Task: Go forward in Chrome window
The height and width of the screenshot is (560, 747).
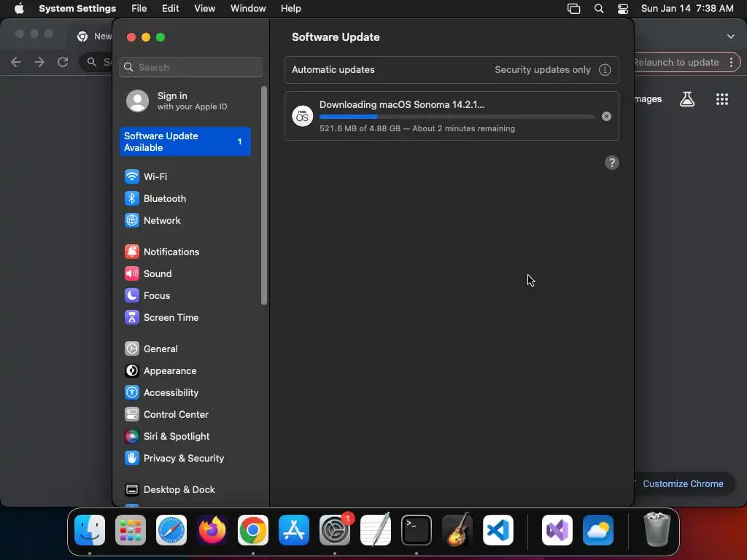Action: [x=39, y=62]
